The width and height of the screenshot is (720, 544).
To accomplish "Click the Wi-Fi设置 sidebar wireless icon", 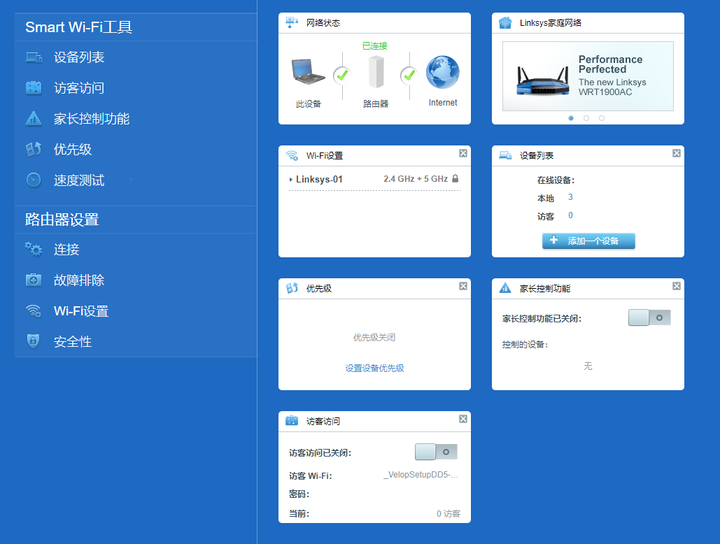I will [x=34, y=311].
